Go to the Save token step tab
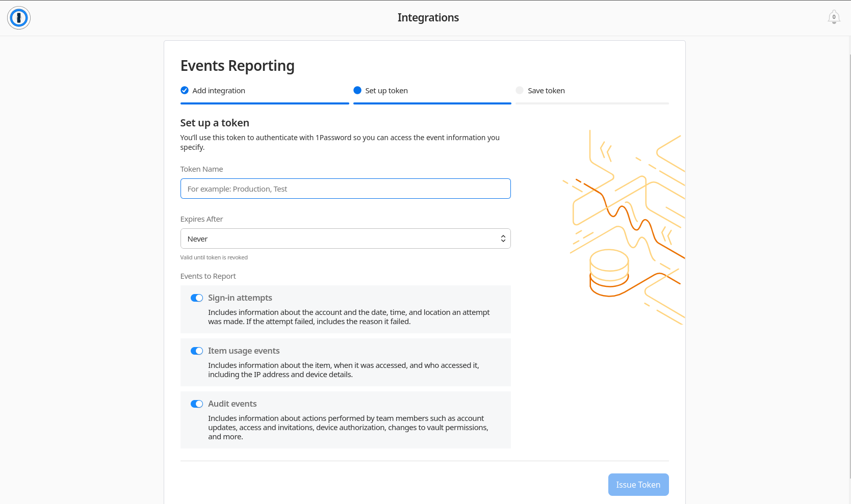 546,91
